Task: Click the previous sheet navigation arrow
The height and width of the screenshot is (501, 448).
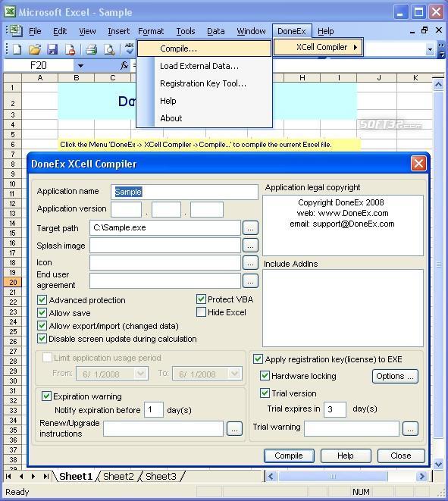Action: 21,477
